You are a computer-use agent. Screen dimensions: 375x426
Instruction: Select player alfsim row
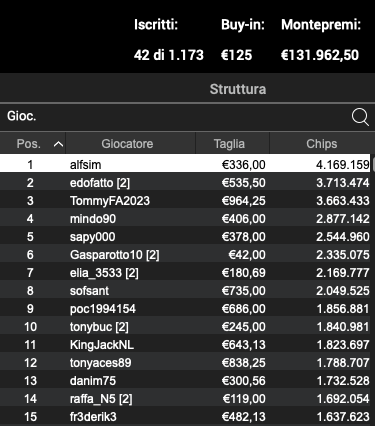[185, 165]
